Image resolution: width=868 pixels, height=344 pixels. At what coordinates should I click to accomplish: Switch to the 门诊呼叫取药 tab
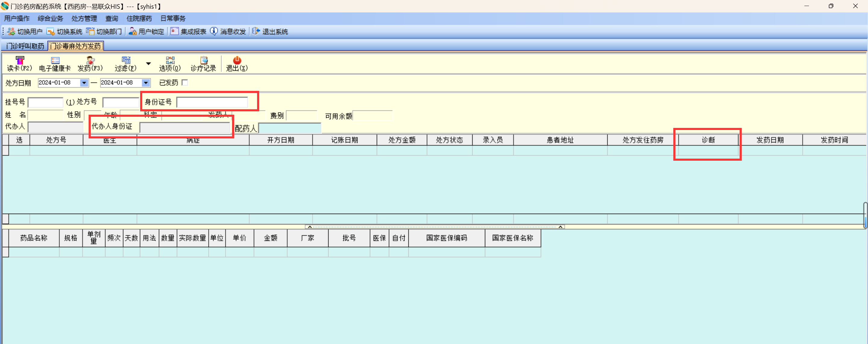click(x=25, y=46)
